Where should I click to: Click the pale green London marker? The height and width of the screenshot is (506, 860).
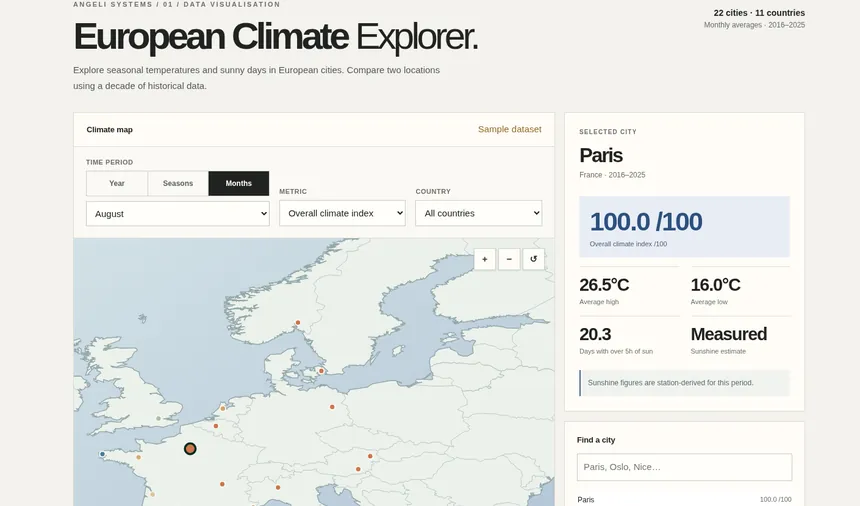click(159, 418)
